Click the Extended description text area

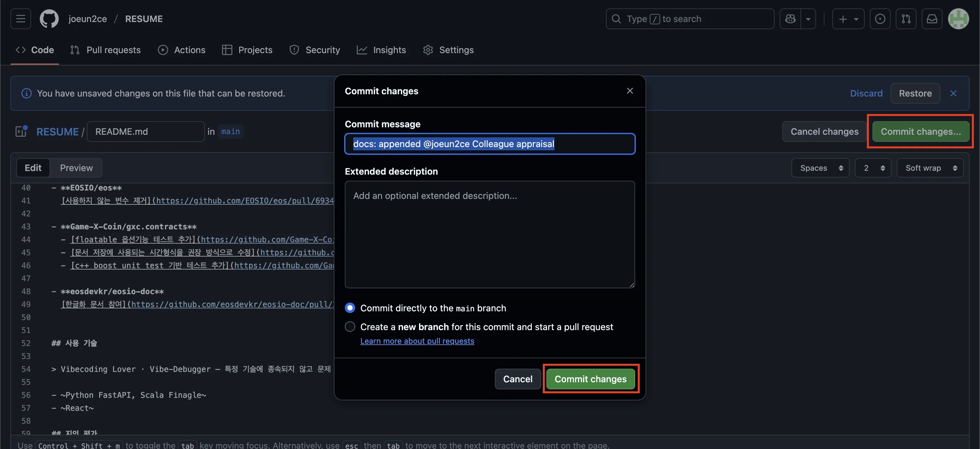coord(489,234)
